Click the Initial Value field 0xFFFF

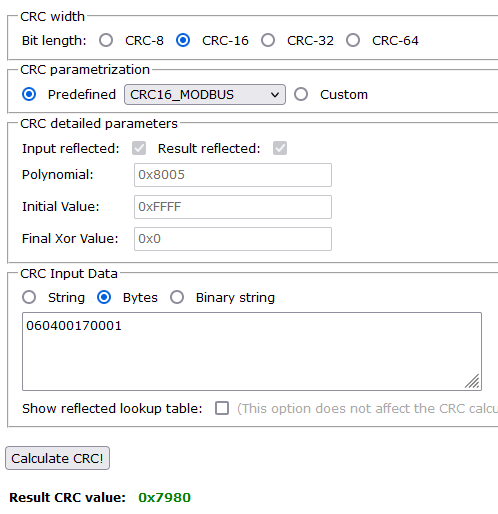[x=233, y=207]
